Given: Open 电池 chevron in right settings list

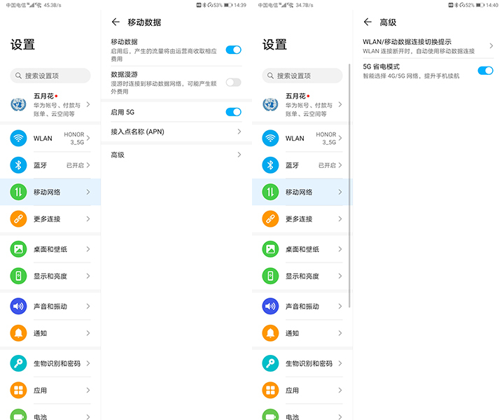Looking at the screenshot, I should click(340, 416).
